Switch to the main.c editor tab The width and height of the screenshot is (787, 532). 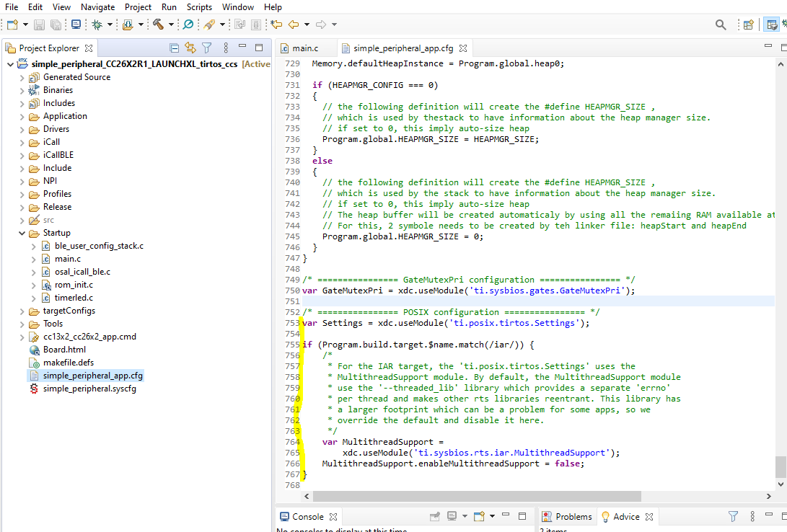(x=304, y=48)
